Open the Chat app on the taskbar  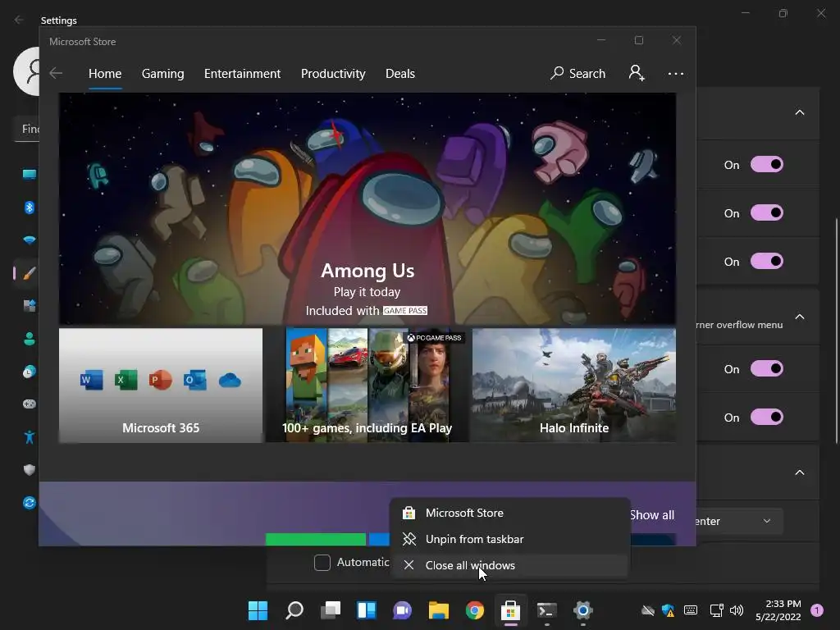coord(402,610)
